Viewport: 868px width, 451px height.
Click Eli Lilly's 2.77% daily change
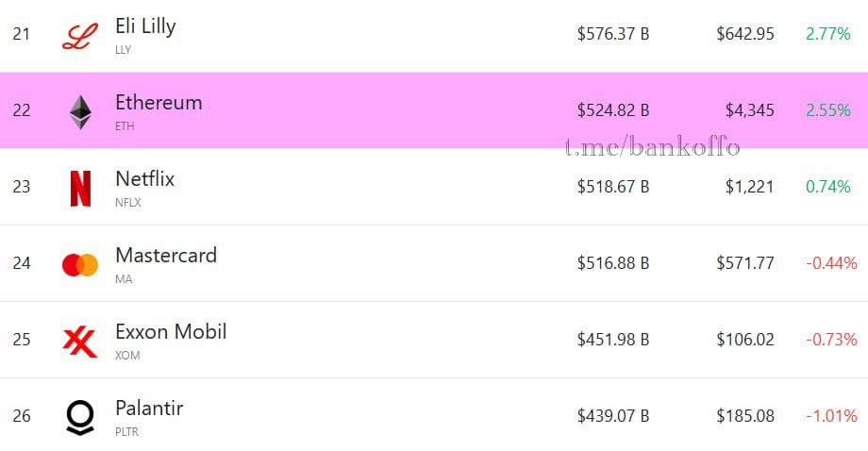click(x=828, y=34)
